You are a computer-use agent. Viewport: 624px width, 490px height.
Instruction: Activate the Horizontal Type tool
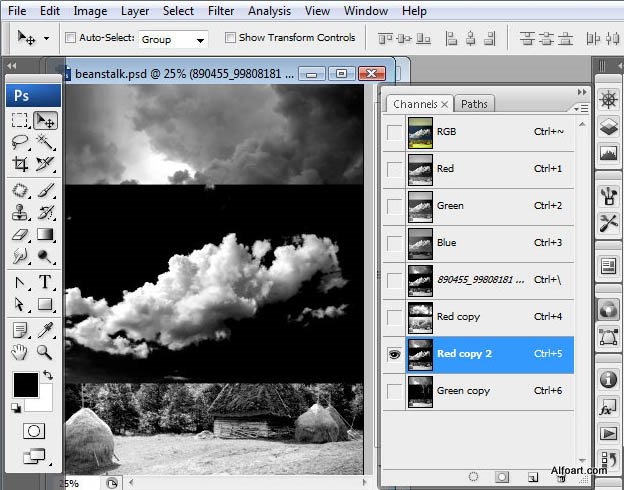(45, 282)
